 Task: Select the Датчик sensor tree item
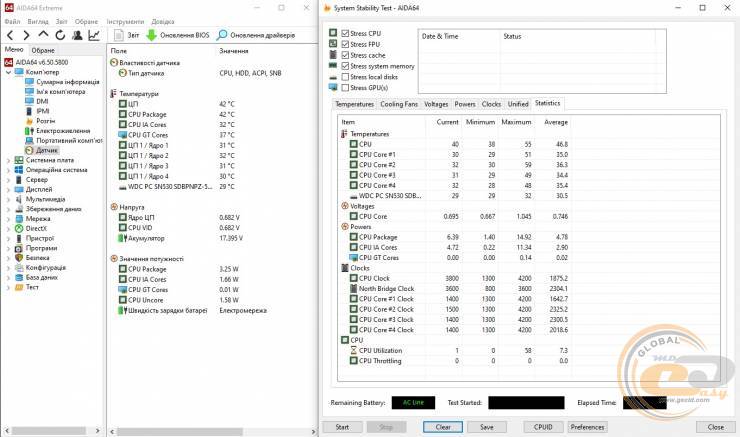pos(47,150)
